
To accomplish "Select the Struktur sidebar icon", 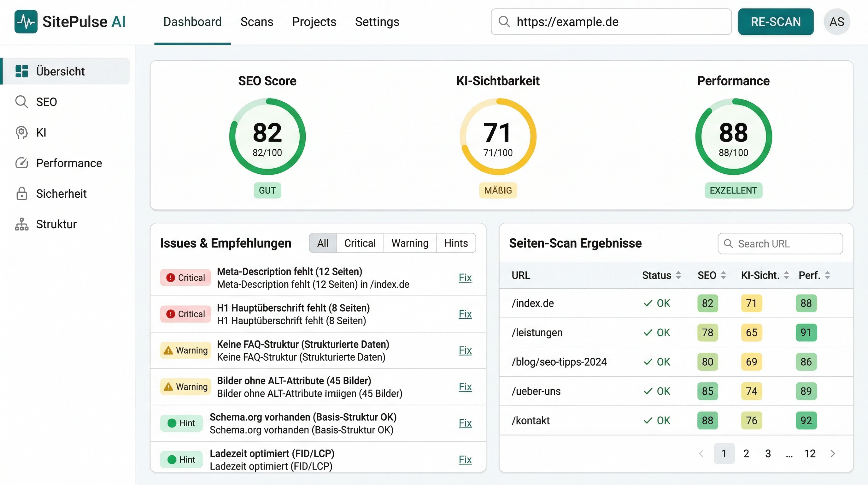I will [21, 224].
